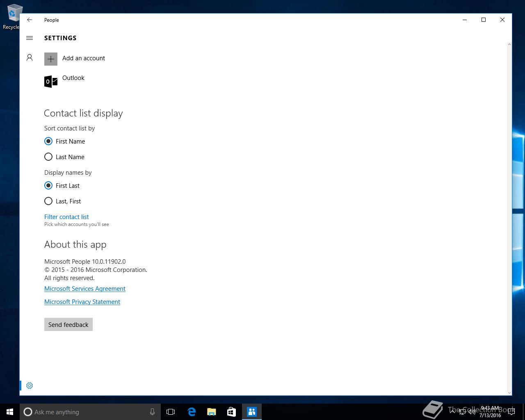Open Microsoft Services Agreement link
Image resolution: width=525 pixels, height=420 pixels.
coord(85,289)
